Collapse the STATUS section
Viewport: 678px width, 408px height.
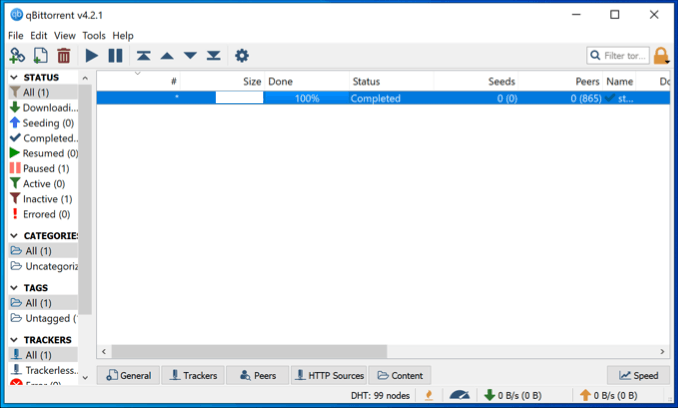14,77
